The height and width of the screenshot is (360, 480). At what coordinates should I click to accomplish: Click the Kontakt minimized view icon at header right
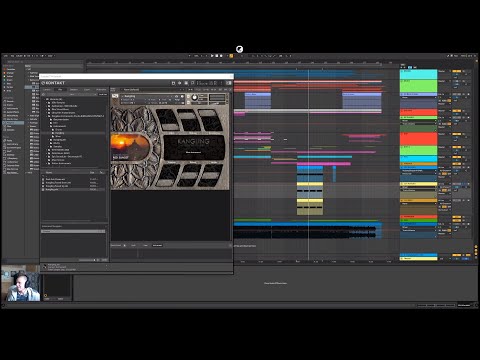(229, 83)
